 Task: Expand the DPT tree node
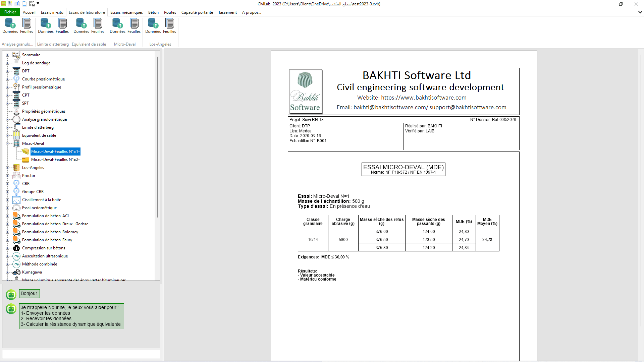click(x=7, y=71)
